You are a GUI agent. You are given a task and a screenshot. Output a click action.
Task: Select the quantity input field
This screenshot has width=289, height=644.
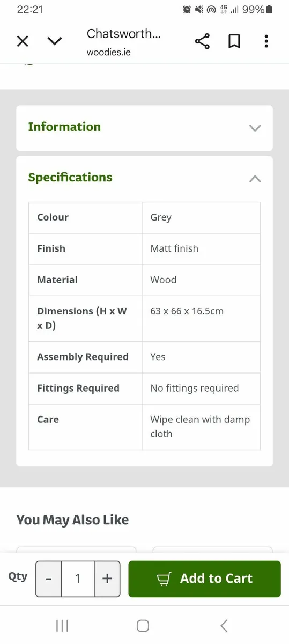[78, 579]
